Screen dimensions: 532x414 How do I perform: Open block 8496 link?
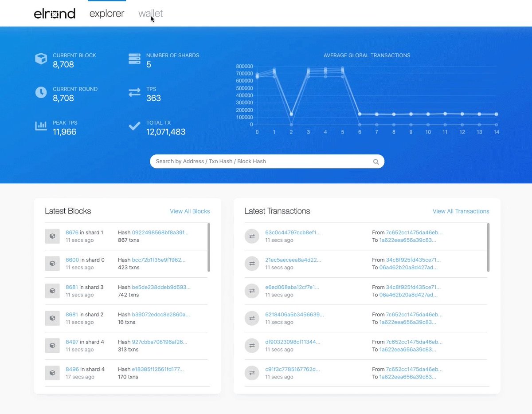point(72,369)
